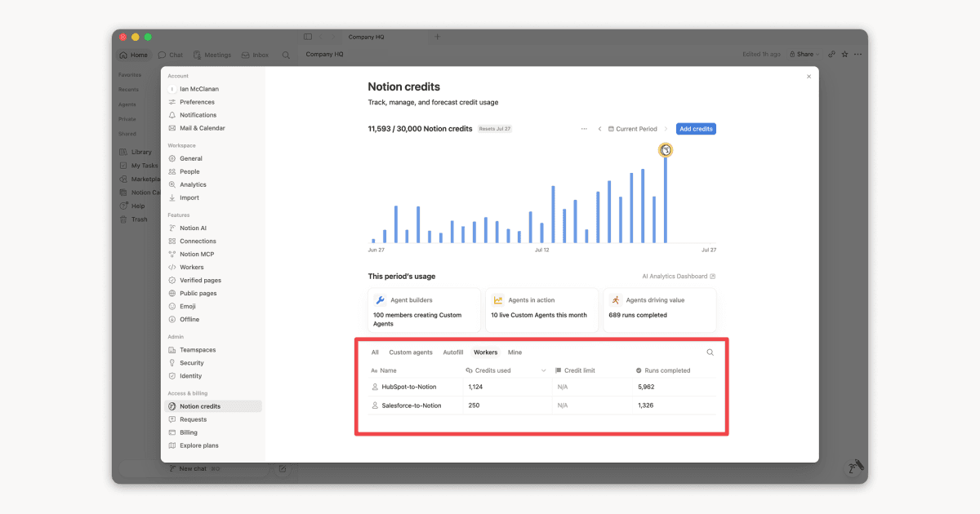The height and width of the screenshot is (514, 980).
Task: Click the search icon in the top navigation
Action: click(286, 55)
